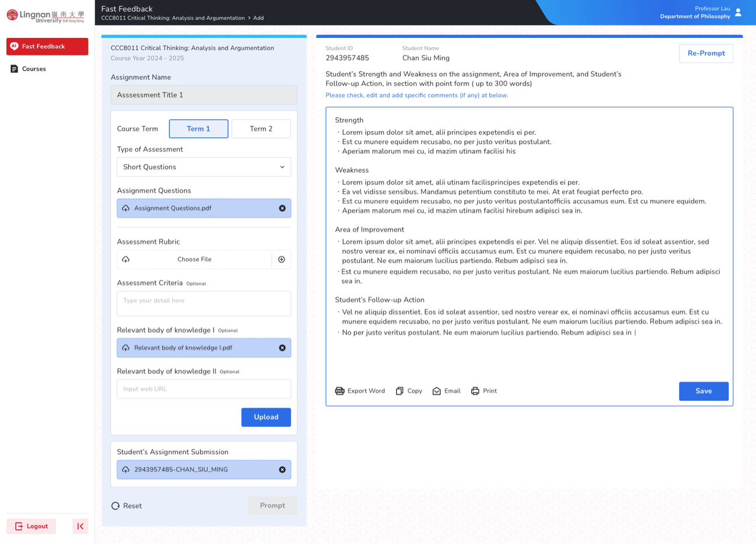The height and width of the screenshot is (546, 756).
Task: Click the Weakness heading in feedback
Action: 352,170
